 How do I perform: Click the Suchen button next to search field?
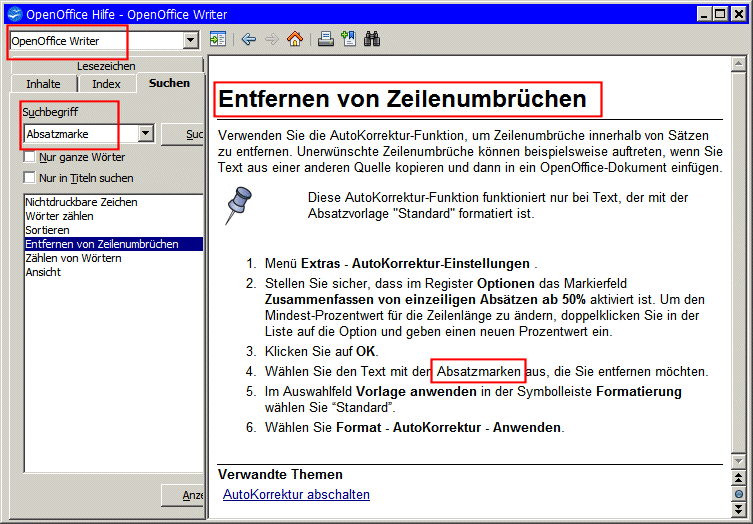click(182, 134)
